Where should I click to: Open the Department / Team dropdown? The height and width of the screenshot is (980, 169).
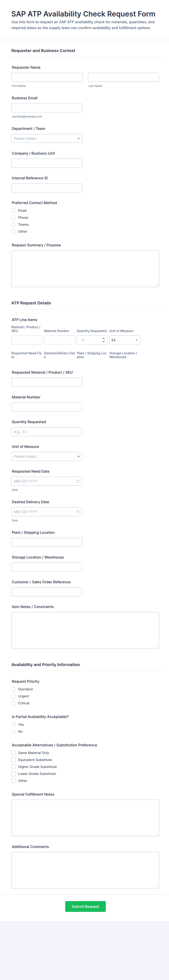(x=47, y=138)
